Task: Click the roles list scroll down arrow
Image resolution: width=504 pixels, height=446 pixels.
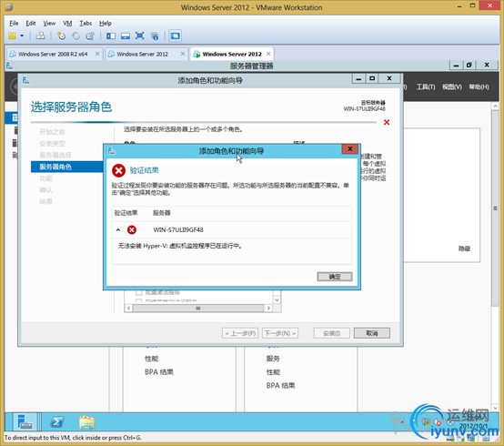Action: pos(277,299)
